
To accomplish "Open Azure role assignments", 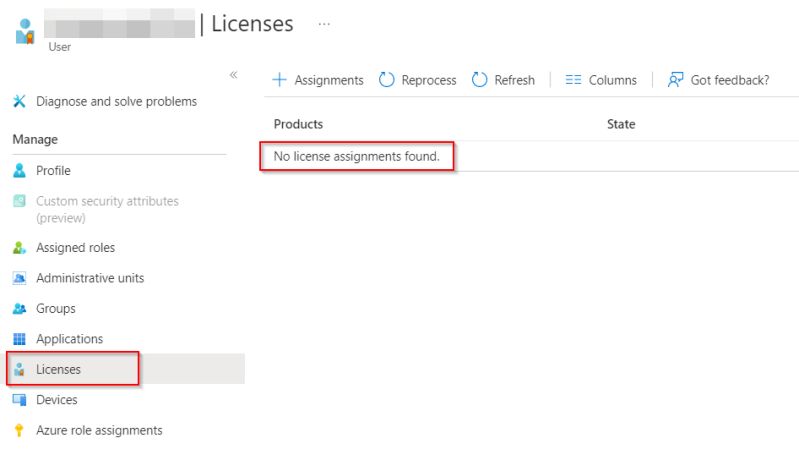I will [99, 431].
